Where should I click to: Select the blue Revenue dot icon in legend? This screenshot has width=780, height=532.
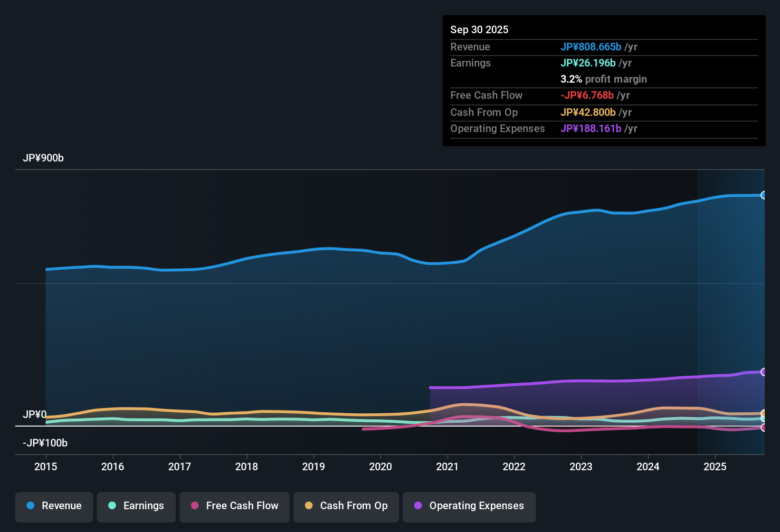(30, 506)
